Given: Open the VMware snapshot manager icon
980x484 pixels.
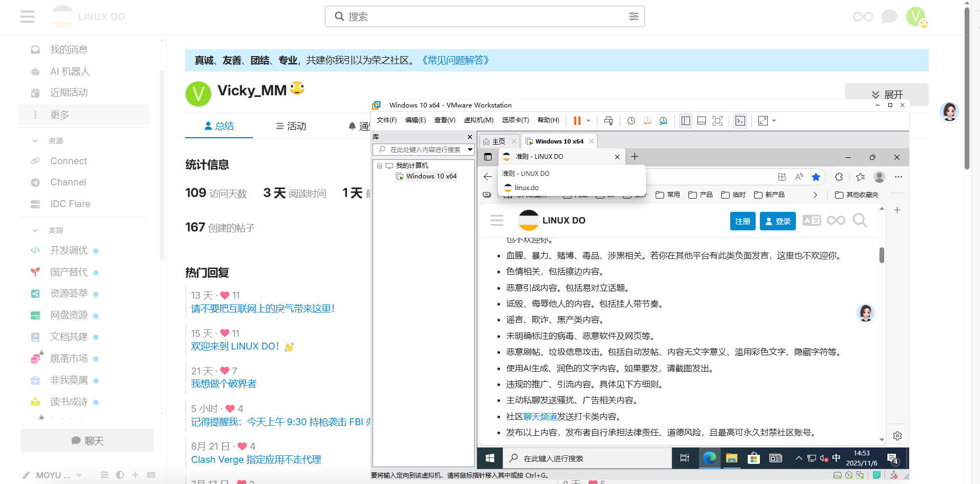Looking at the screenshot, I should pos(663,121).
